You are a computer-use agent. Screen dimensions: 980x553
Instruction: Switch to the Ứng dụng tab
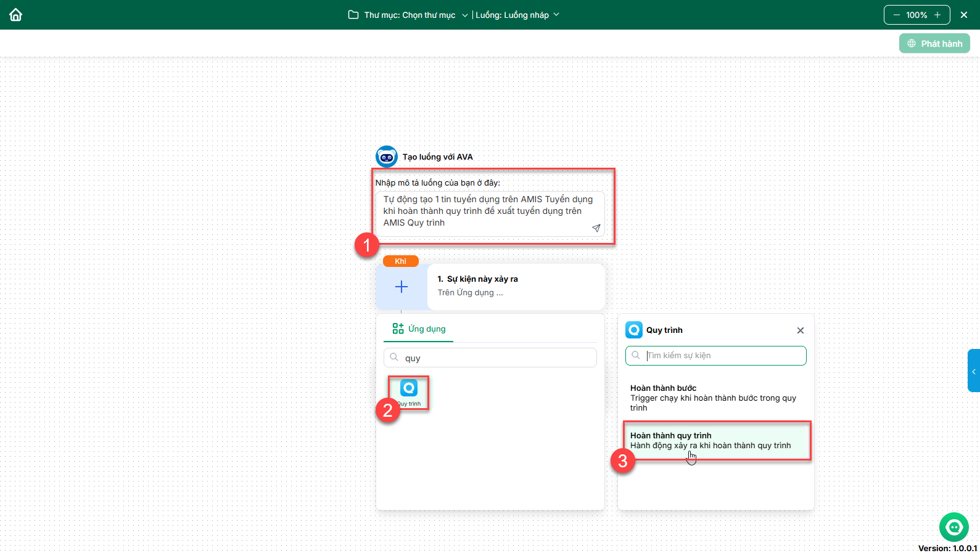[x=419, y=329]
